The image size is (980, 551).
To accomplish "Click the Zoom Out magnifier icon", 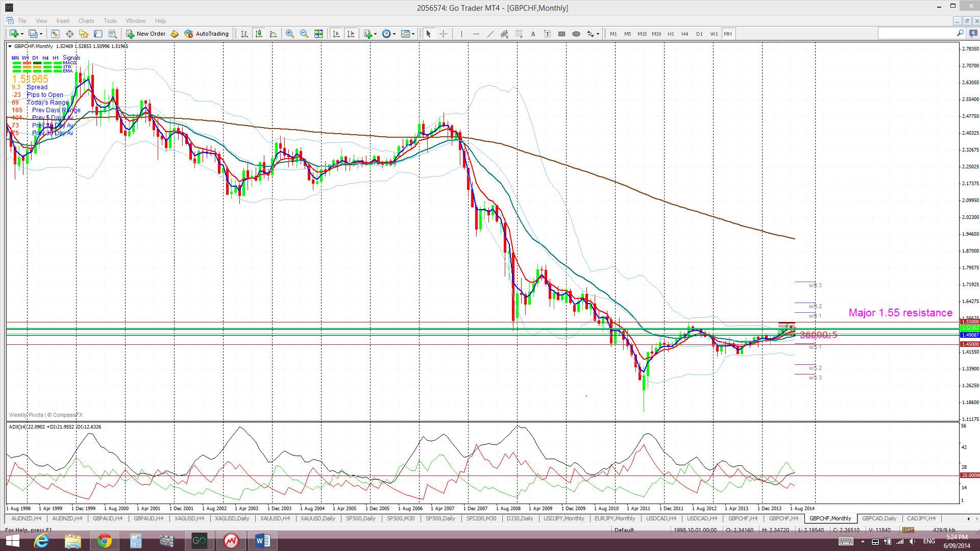I will pos(304,34).
